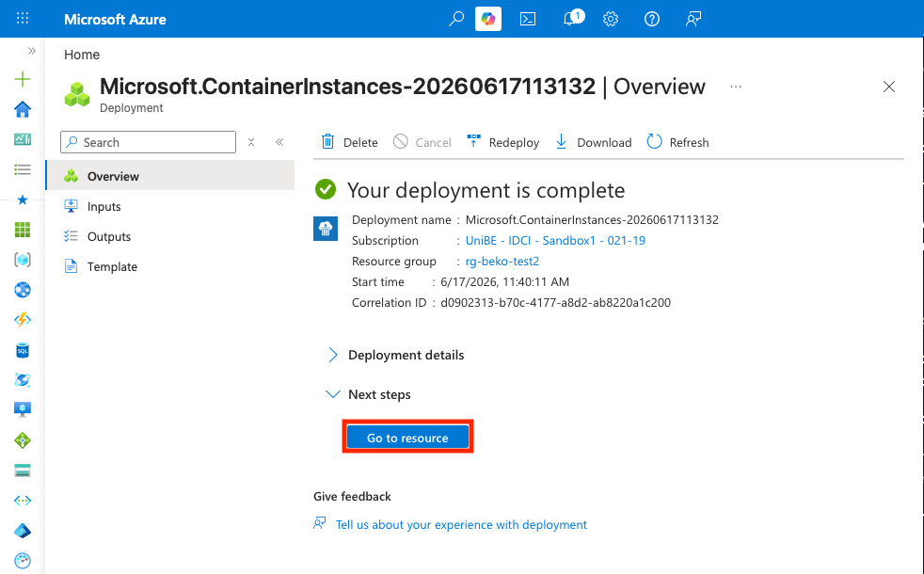Click Redeploy in the toolbar
924x574 pixels.
(502, 142)
